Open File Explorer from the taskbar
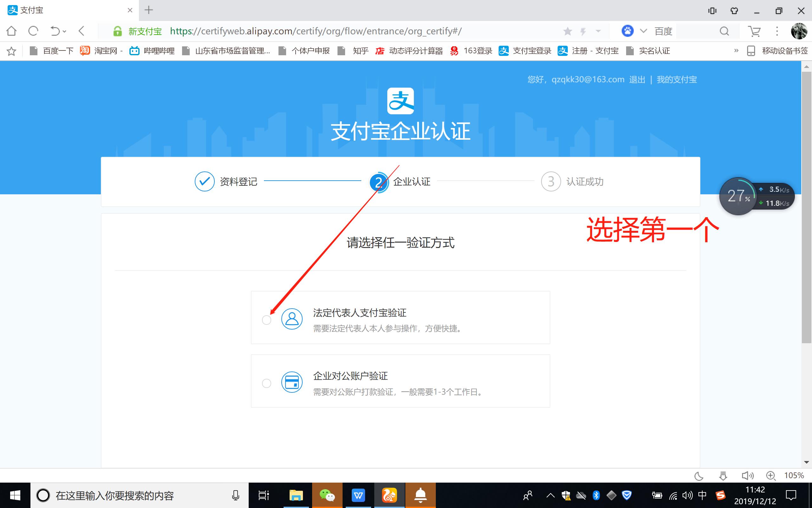 [296, 495]
